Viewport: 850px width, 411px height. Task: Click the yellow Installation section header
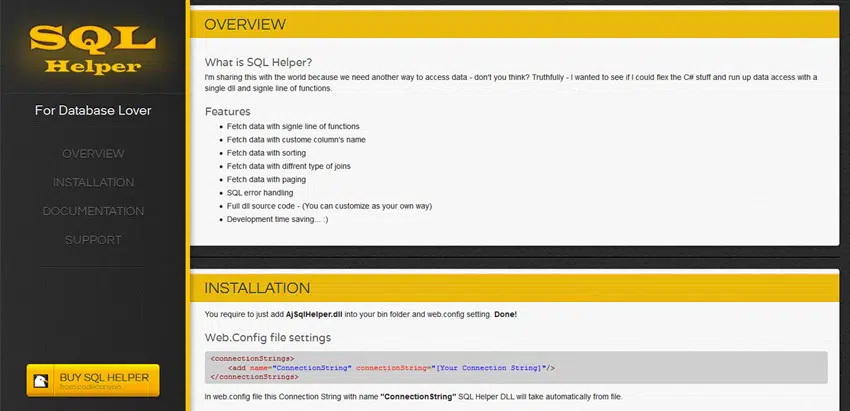coord(514,288)
